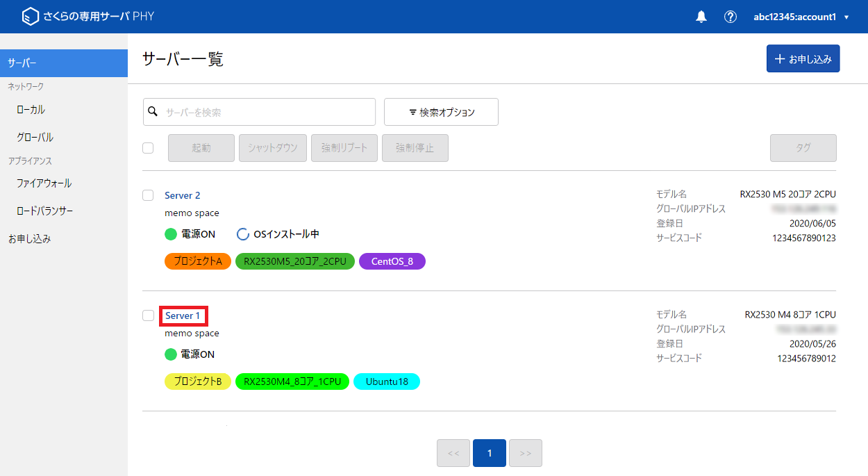
Task: Select the Ubuntu18 colored tag
Action: (387, 381)
